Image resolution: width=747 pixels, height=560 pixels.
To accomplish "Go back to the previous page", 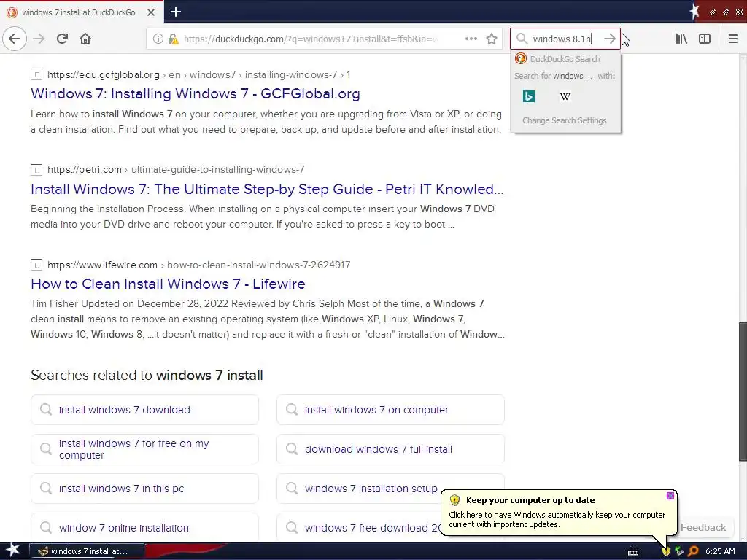I will point(15,39).
